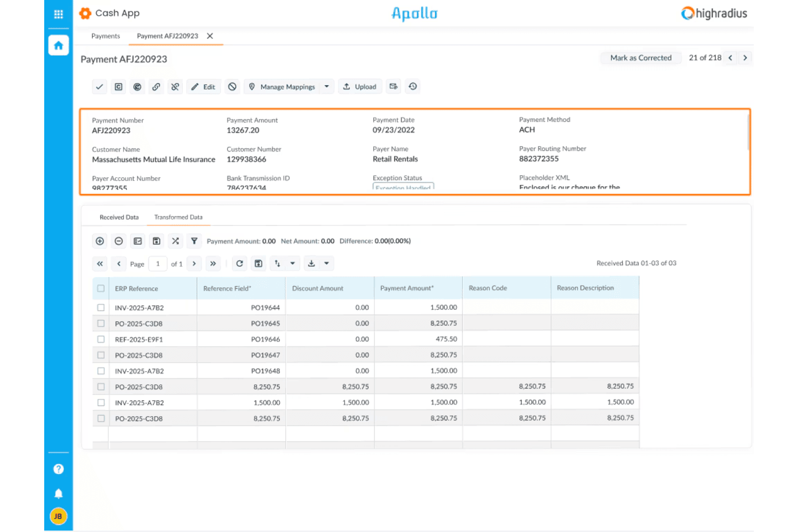Click the remove row minus-circle icon
Image resolution: width=798 pixels, height=532 pixels.
pos(119,241)
